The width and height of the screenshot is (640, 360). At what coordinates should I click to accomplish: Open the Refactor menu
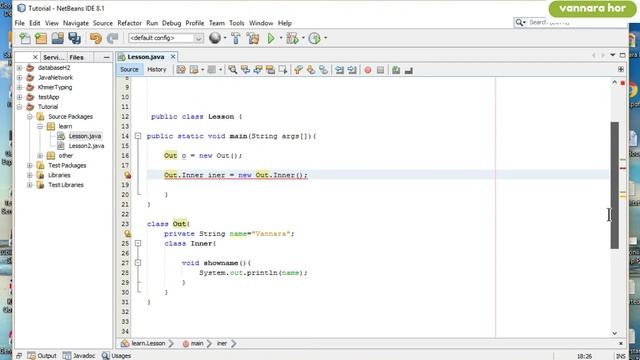[129, 23]
